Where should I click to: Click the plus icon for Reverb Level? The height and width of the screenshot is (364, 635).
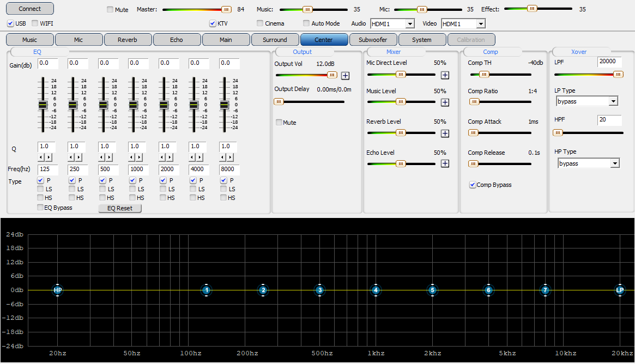pos(445,133)
